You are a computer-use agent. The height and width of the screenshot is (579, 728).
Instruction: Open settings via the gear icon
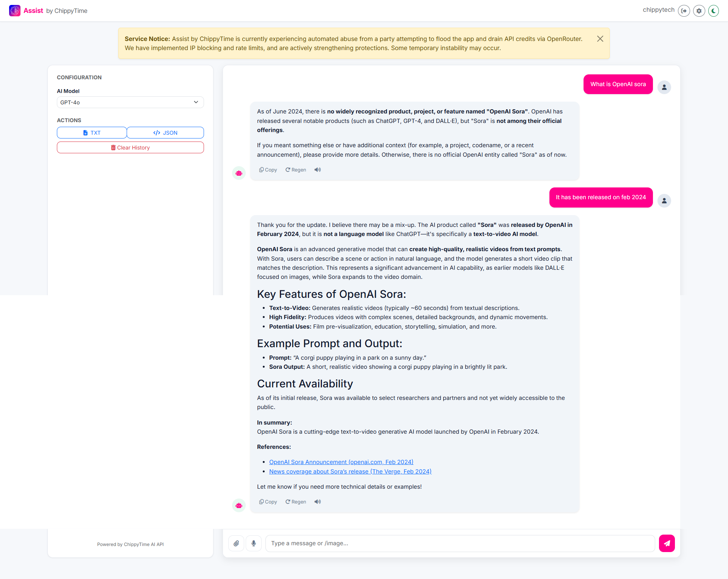click(x=699, y=11)
